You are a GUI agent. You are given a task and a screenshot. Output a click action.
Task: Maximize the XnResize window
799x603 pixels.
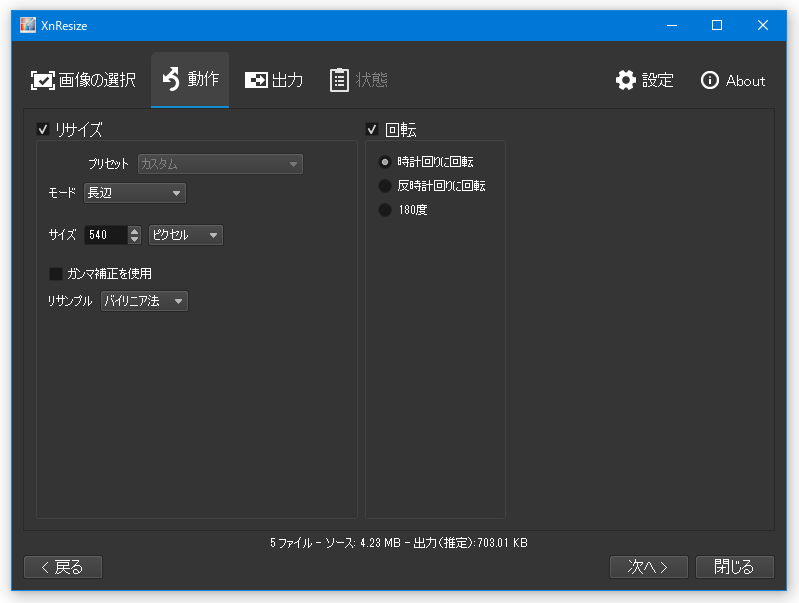point(717,25)
